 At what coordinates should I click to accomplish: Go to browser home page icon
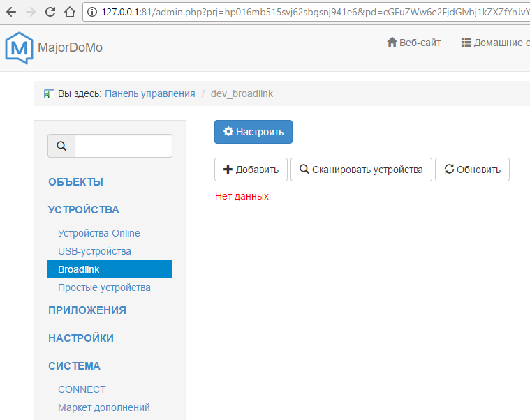pos(70,12)
